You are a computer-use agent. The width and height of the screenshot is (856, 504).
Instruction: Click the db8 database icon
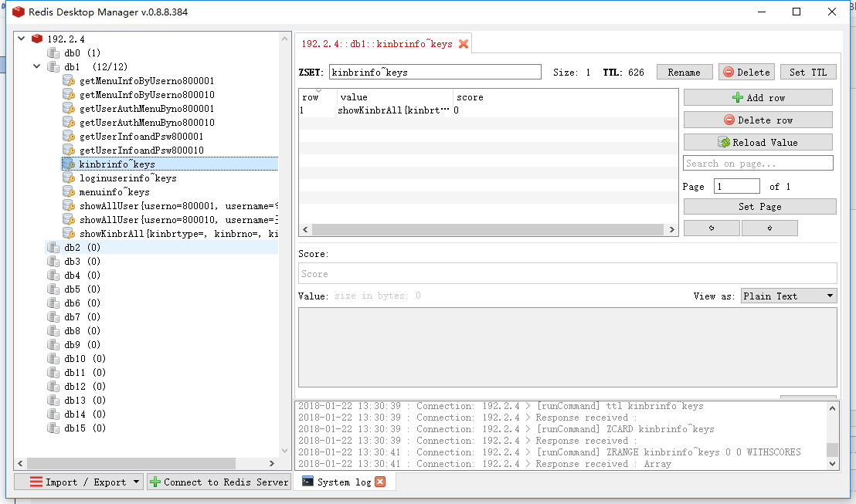click(x=53, y=330)
